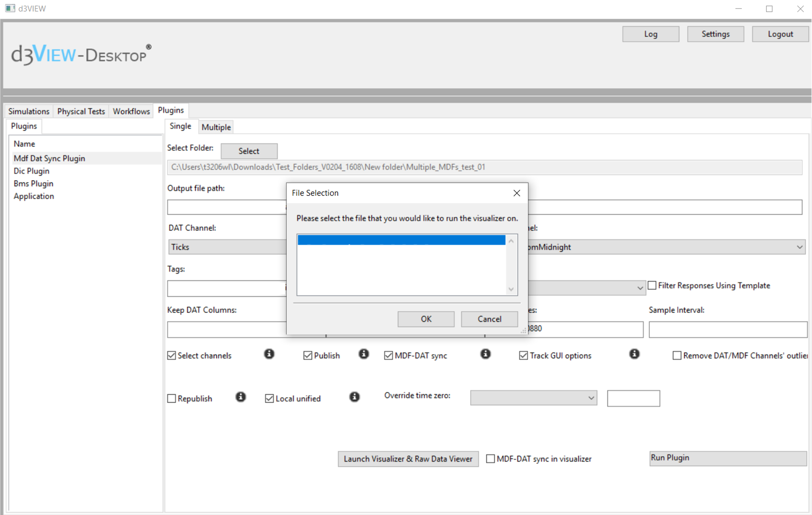This screenshot has width=812, height=515.
Task: Close the File Selection dialog
Action: [516, 193]
